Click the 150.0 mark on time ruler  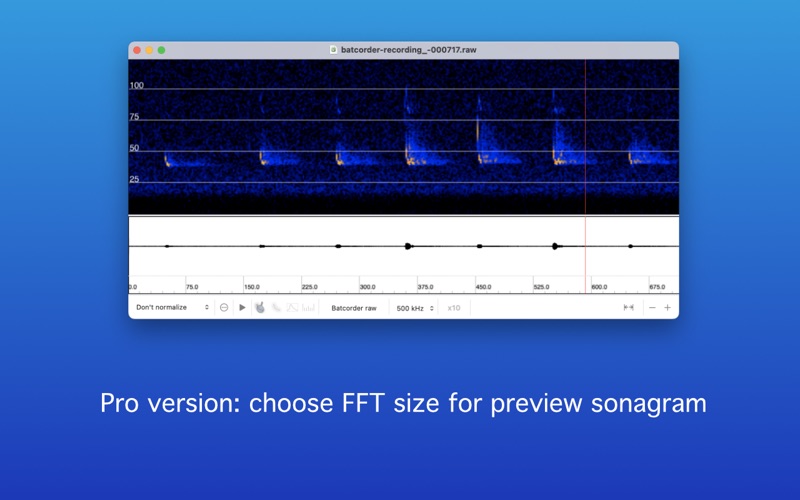tap(252, 287)
